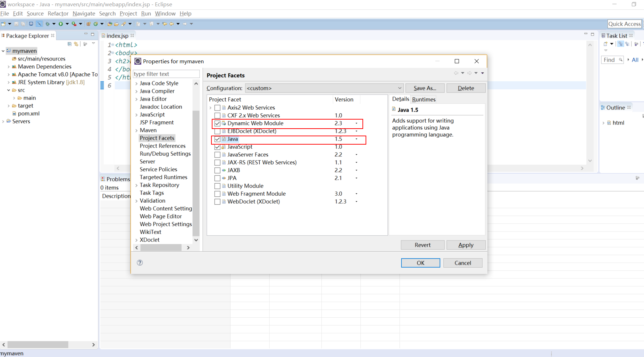644x357 pixels.
Task: Open the Dynamic Web Module version dropdown
Action: [x=356, y=123]
